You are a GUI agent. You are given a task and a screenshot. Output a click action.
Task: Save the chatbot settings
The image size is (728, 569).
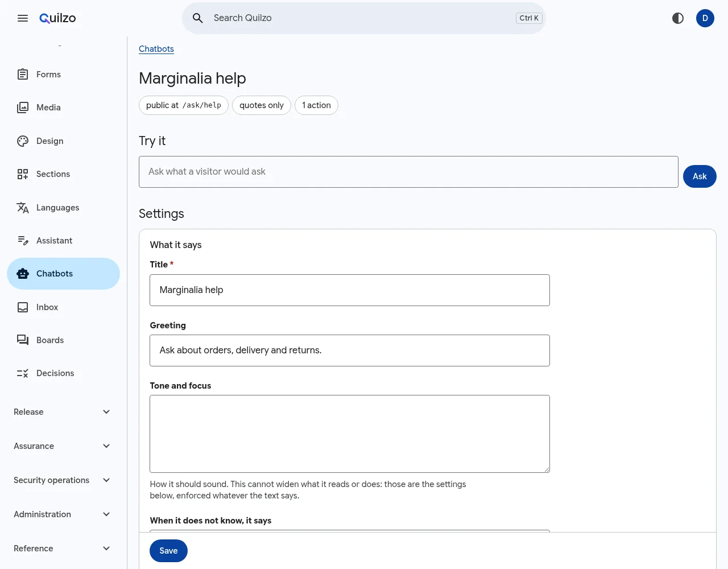point(168,551)
